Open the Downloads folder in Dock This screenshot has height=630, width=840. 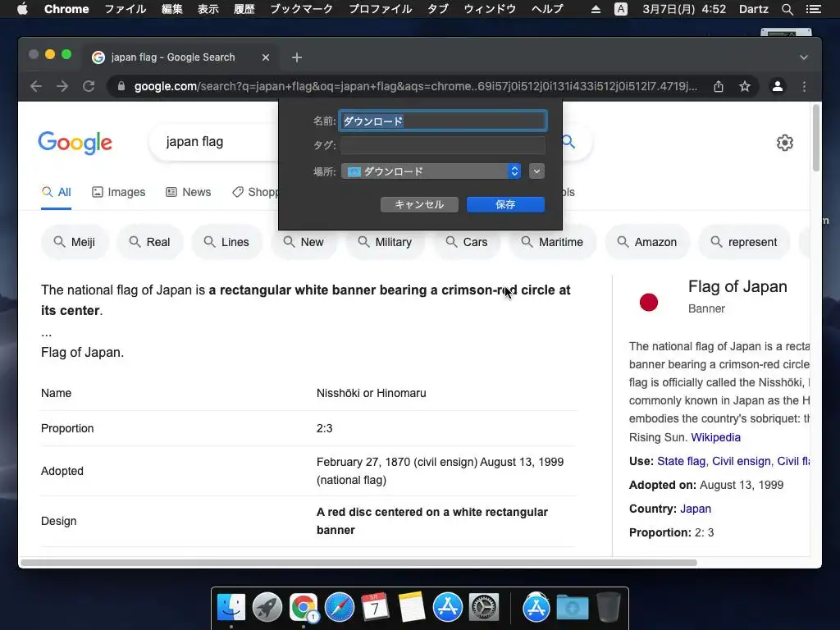coord(572,608)
